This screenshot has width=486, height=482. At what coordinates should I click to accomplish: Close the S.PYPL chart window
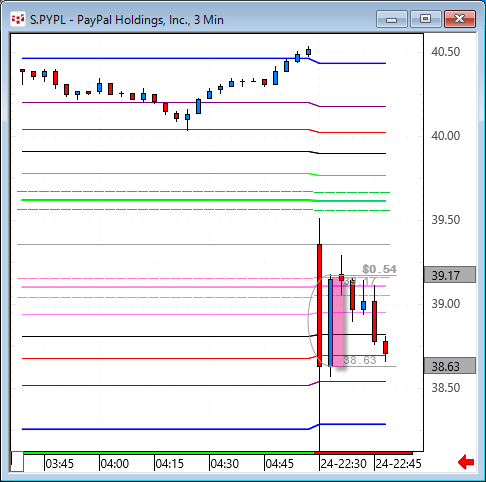459,19
